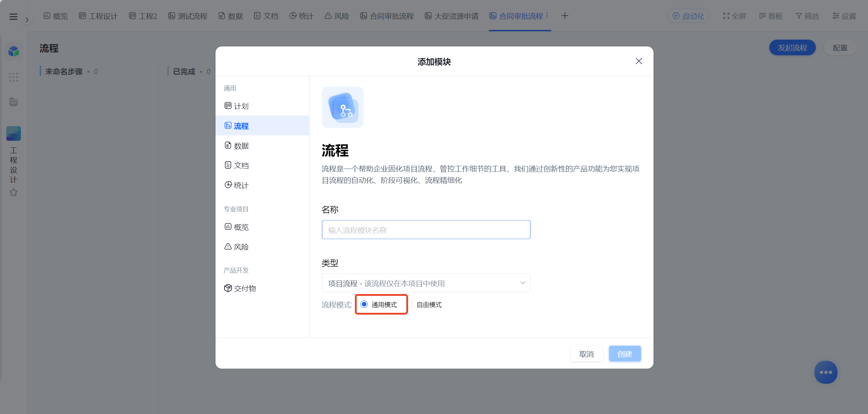
Task: Click 创建 to create the module
Action: click(x=625, y=354)
